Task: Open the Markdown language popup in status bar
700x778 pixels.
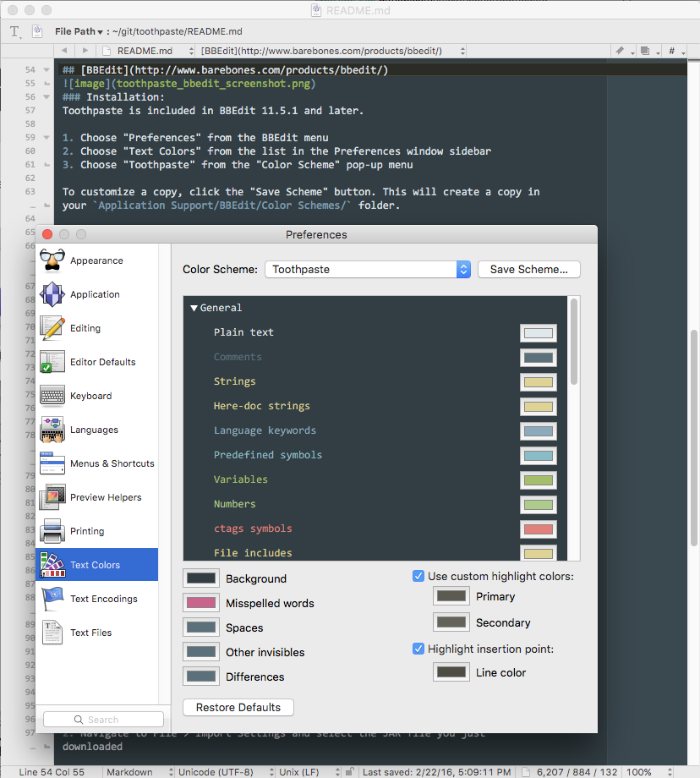Action: (139, 772)
